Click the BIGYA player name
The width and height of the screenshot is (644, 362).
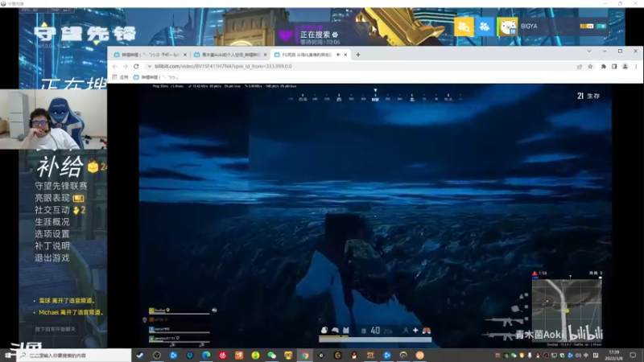(x=529, y=26)
